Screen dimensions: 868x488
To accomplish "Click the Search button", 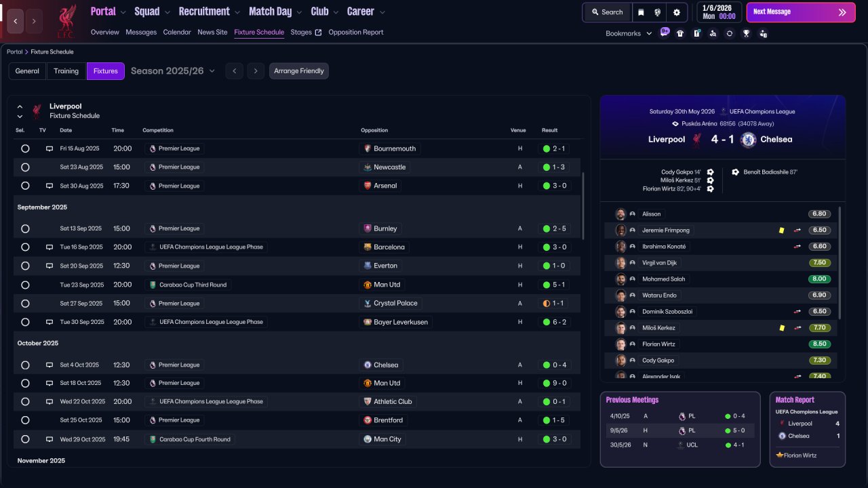I will (x=607, y=12).
